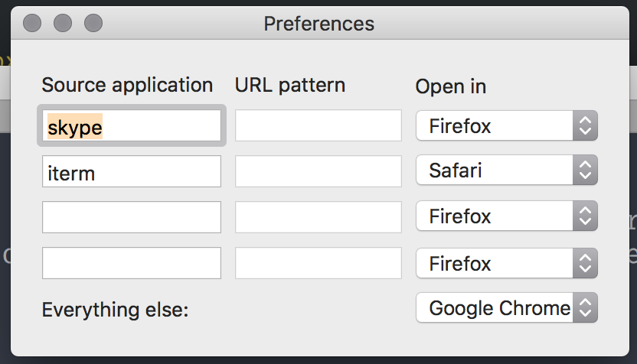This screenshot has height=364, width=637.
Task: Close the Preferences window
Action: coord(32,24)
